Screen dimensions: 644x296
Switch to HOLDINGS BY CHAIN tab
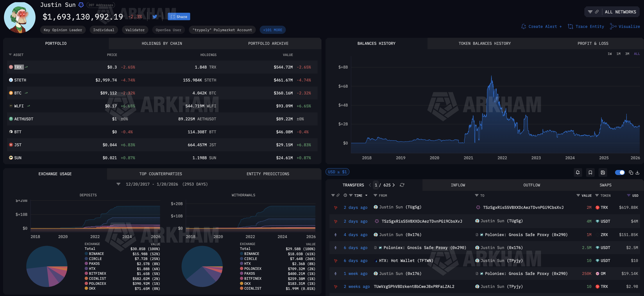click(162, 43)
